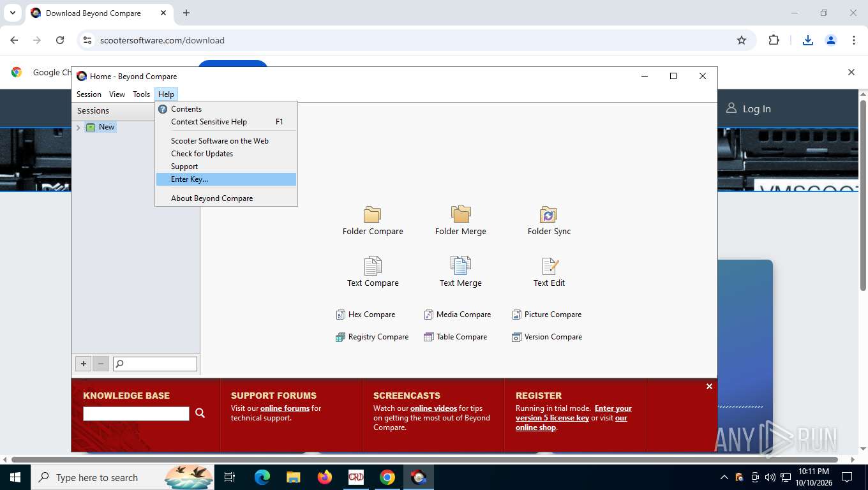868x490 pixels.
Task: Open the Text Edit session
Action: (x=549, y=272)
